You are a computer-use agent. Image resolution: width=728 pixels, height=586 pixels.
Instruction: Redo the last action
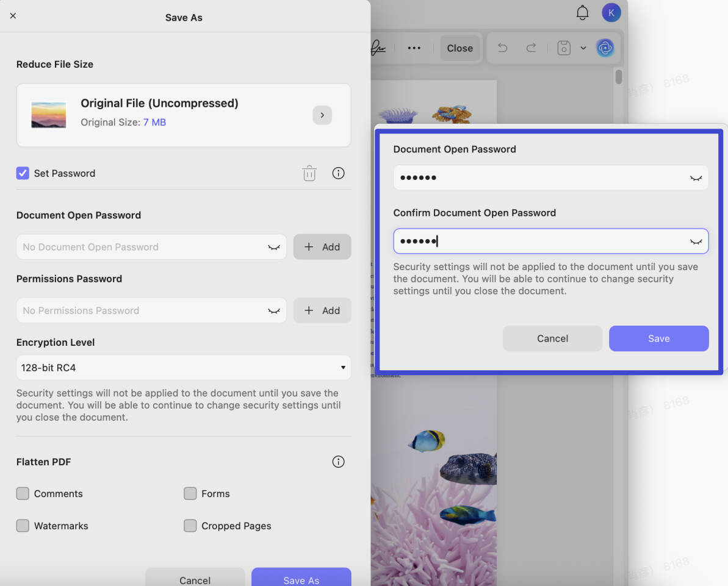[x=531, y=48]
